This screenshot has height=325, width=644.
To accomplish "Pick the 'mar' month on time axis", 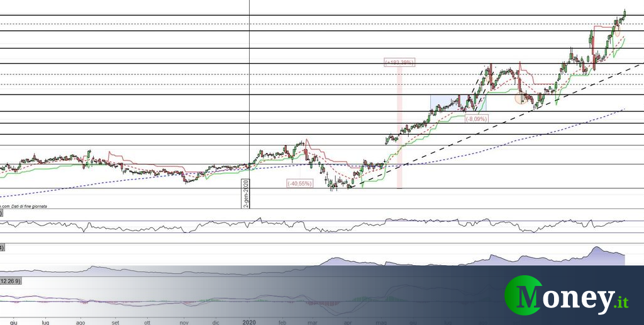I will click(x=313, y=322).
